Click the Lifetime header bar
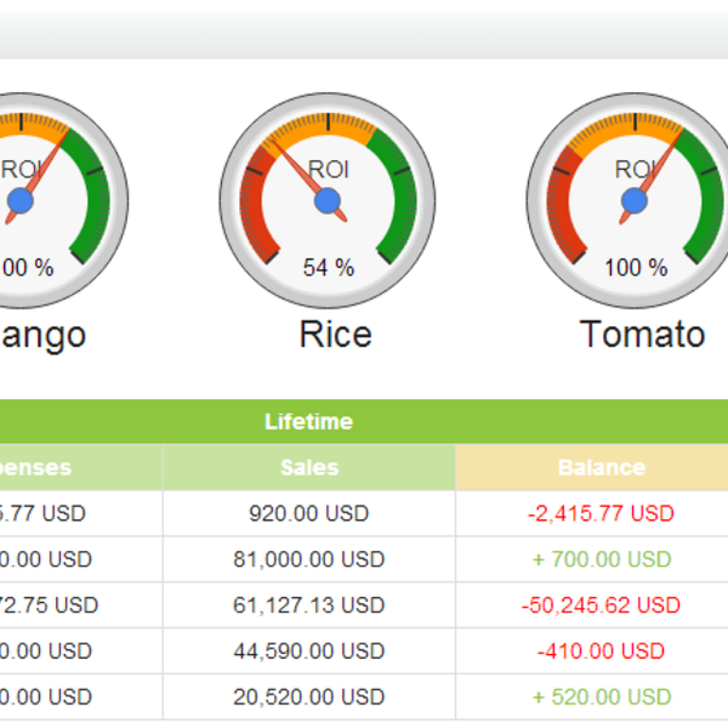The width and height of the screenshot is (728, 728). [364, 422]
